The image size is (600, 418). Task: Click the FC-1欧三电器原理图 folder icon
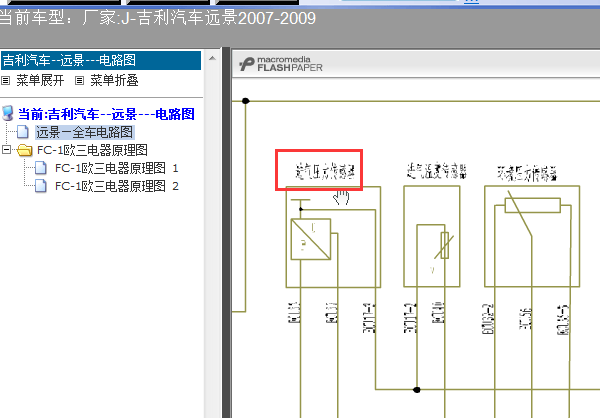25,150
